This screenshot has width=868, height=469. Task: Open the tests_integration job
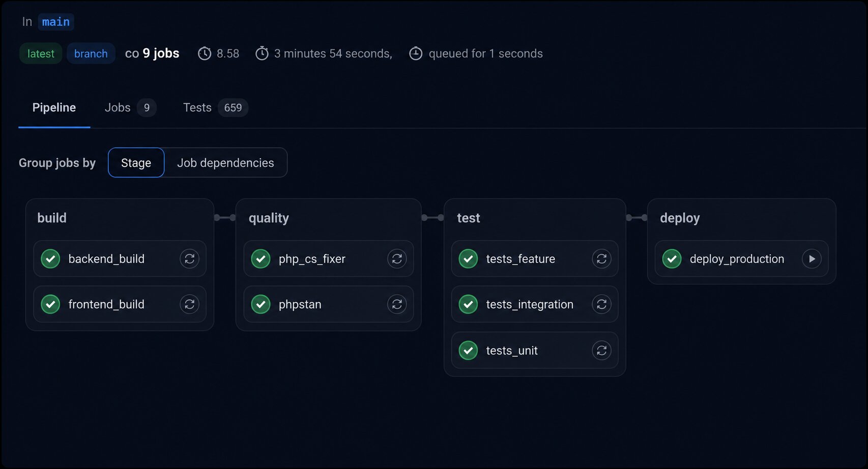coord(530,304)
